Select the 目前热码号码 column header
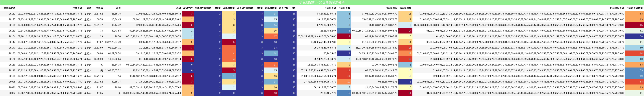This screenshot has width=644, height=96. 617,8
